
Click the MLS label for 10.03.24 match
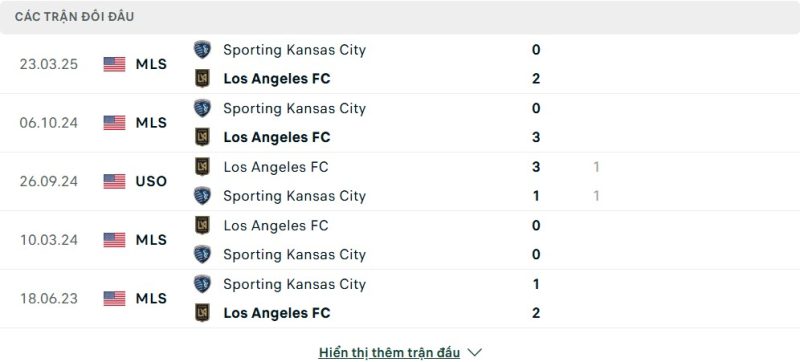pos(151,240)
